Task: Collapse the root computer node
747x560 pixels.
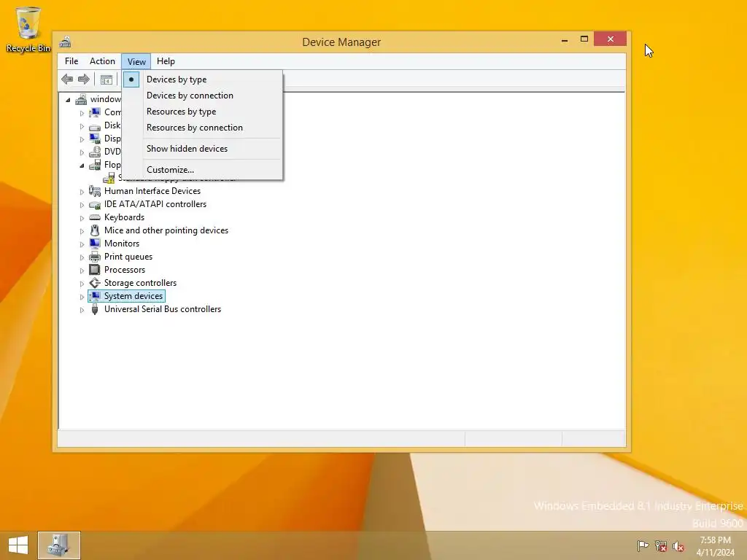Action: click(68, 100)
